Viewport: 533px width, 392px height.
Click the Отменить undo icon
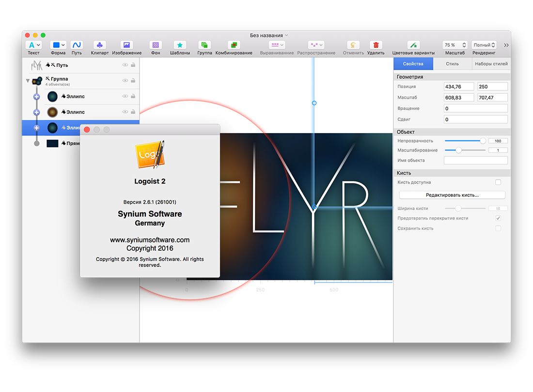tap(353, 45)
